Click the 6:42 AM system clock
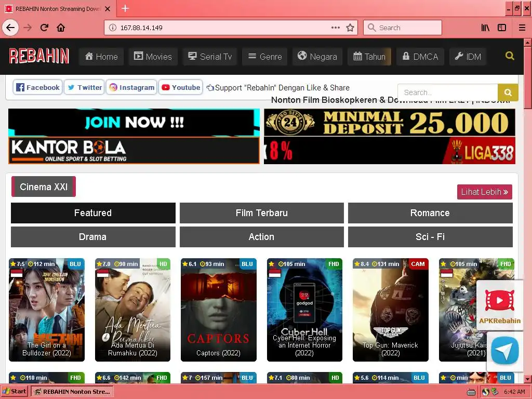The width and height of the screenshot is (532, 399). coord(514,392)
